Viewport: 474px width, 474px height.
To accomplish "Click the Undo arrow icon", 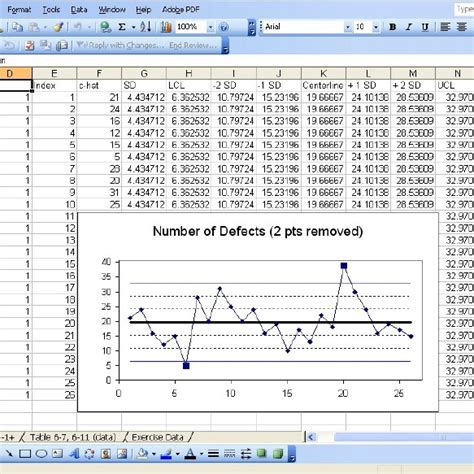I will [78, 27].
